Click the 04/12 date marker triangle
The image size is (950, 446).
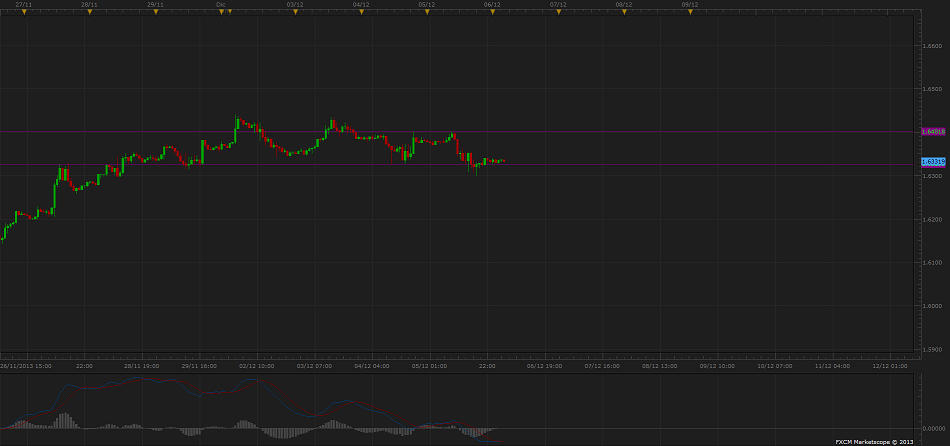click(361, 12)
